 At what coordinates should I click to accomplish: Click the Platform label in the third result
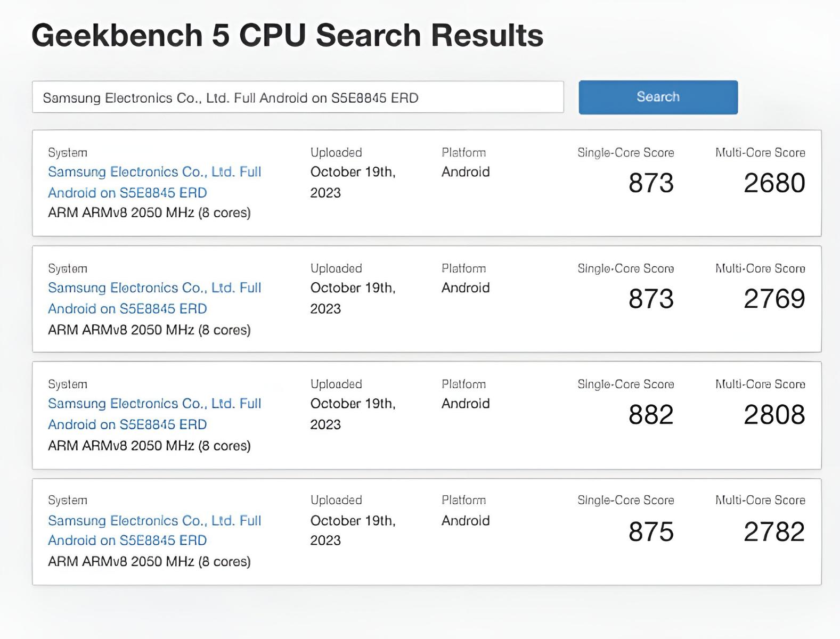click(x=463, y=384)
